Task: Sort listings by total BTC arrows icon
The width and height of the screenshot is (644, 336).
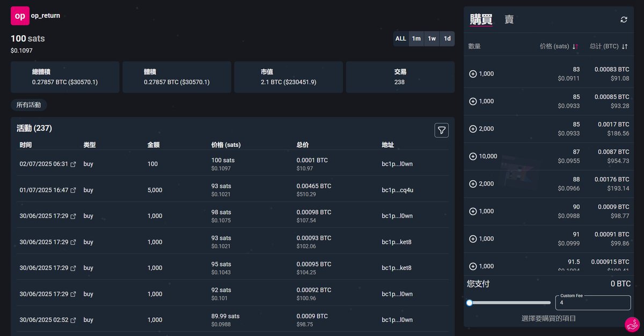Action: (x=625, y=47)
